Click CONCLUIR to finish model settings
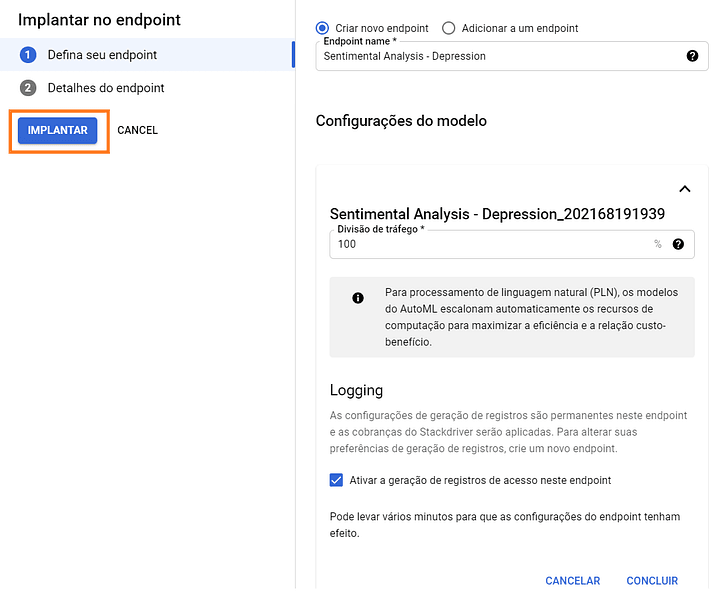 point(652,581)
